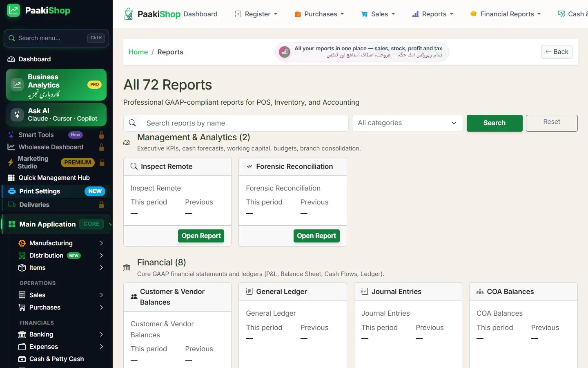Expand the Distribution sidebar chevron

click(x=101, y=256)
